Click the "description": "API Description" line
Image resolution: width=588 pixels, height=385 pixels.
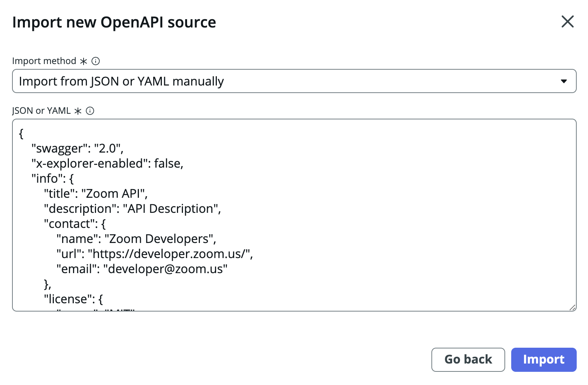(132, 209)
